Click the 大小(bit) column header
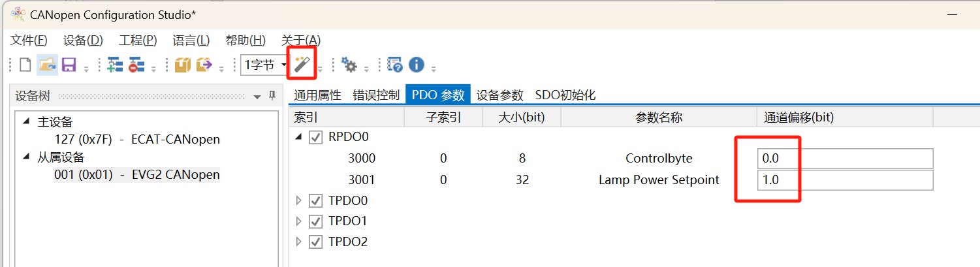 coord(522,118)
